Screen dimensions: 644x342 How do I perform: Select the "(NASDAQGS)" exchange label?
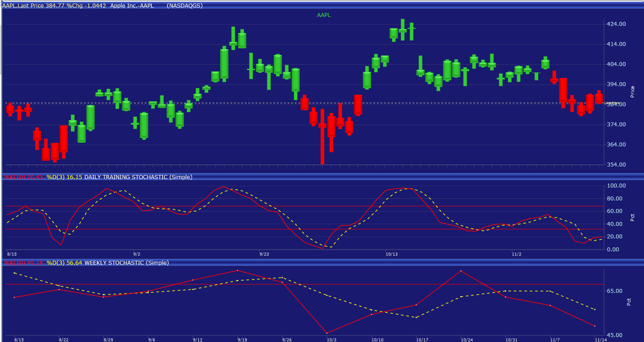184,6
